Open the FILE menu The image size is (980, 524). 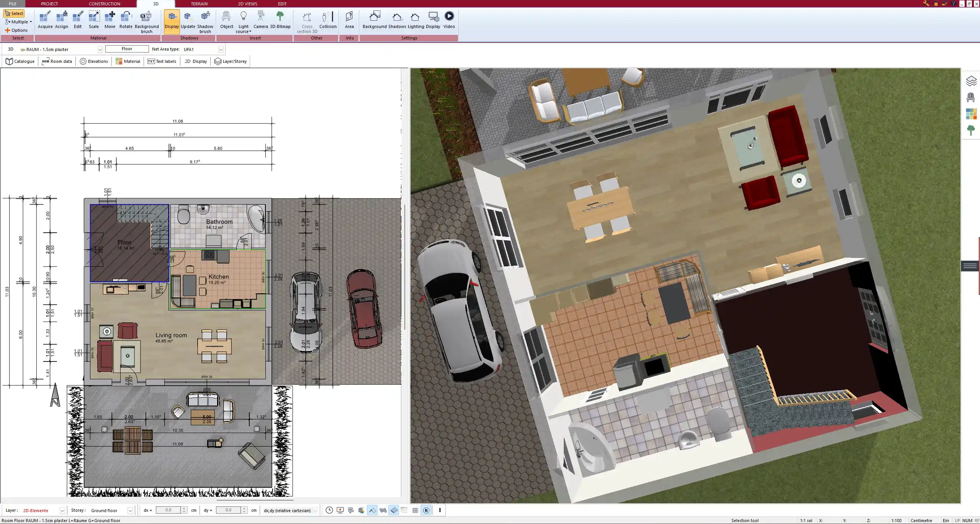tap(13, 3)
